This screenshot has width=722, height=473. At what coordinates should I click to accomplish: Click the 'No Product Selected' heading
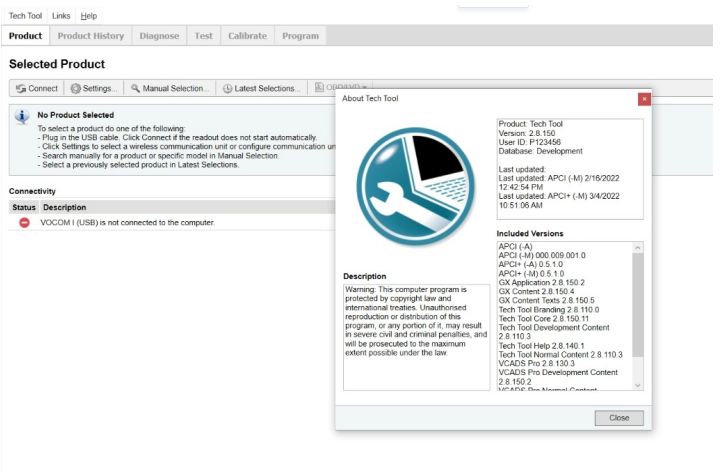(76, 115)
